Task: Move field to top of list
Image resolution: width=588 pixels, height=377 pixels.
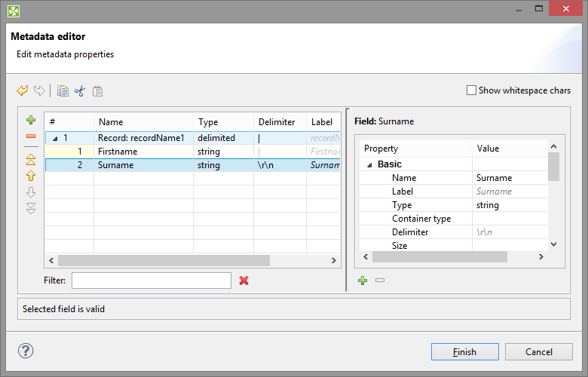Action: click(x=31, y=159)
